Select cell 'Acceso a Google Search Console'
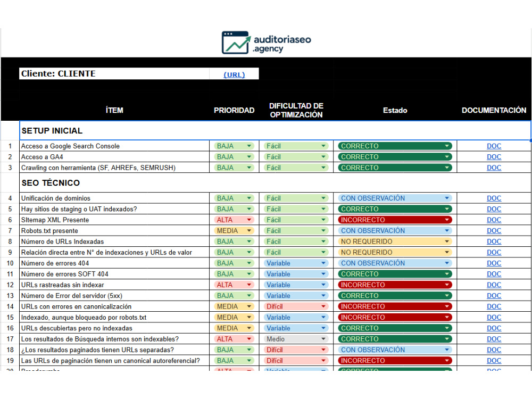The image size is (532, 399). tap(114, 146)
